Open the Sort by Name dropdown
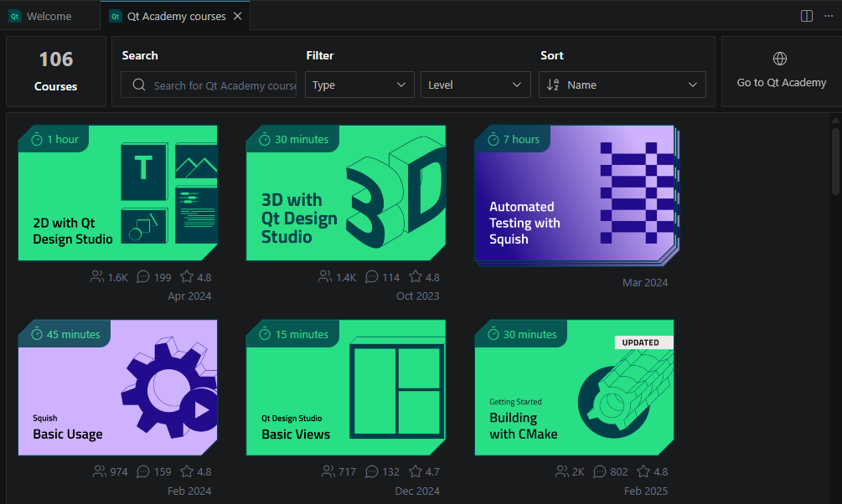Image resolution: width=842 pixels, height=504 pixels. pos(622,85)
